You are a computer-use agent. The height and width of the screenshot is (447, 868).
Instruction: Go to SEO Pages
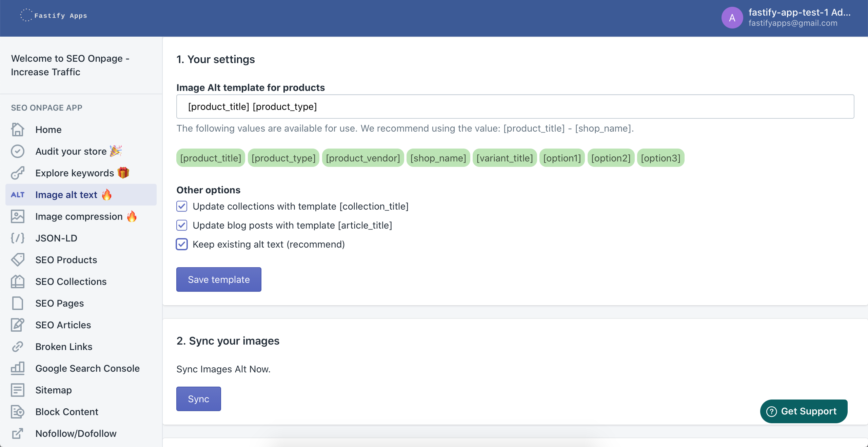[81, 303]
